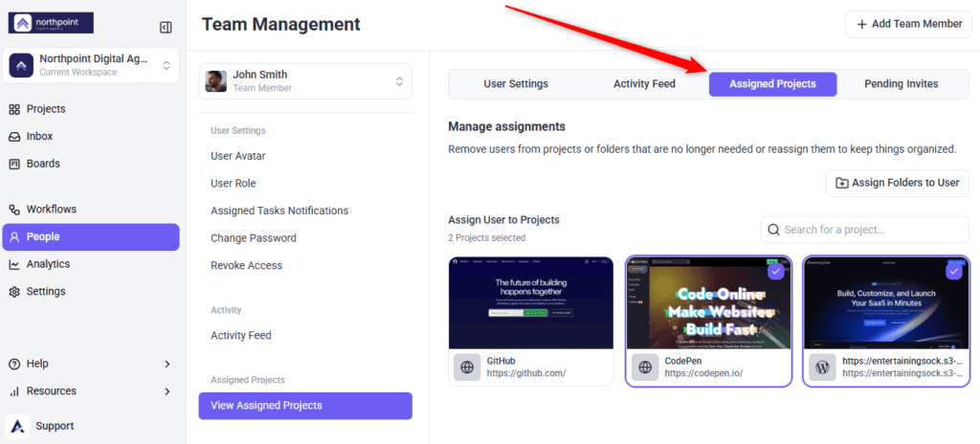The height and width of the screenshot is (444, 980).
Task: Click the '2 Projects selected' text
Action: click(487, 238)
